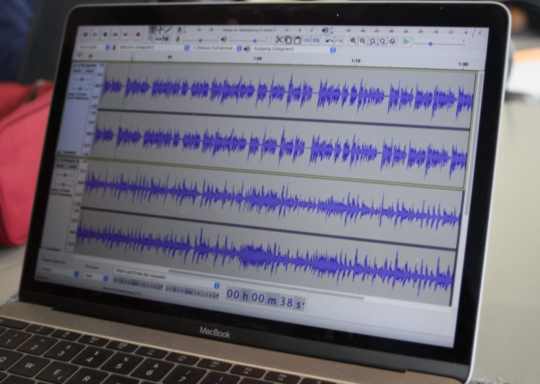Select the Selection (I-beam) tool
540x384 pixels.
pos(152,30)
